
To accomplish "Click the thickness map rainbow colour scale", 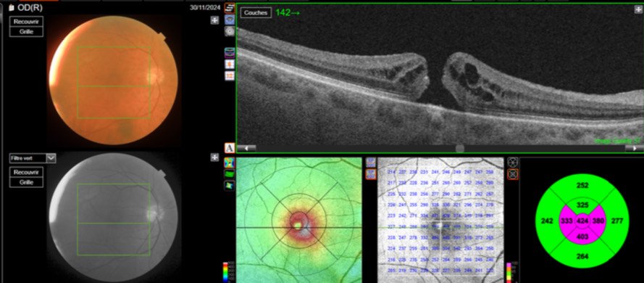I will point(225,272).
